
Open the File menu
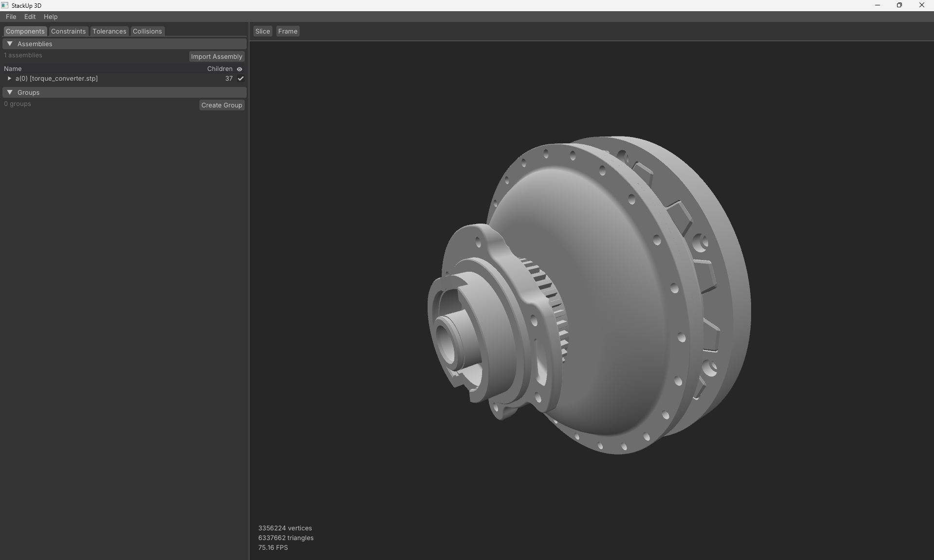click(x=11, y=17)
